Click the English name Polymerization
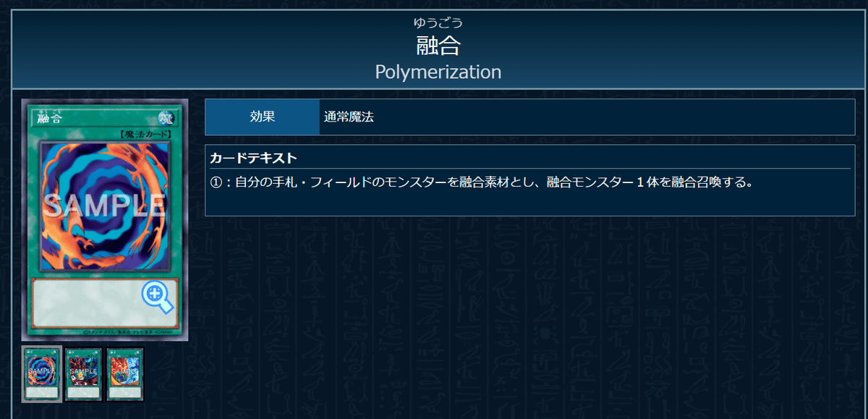The image size is (868, 419). (438, 72)
